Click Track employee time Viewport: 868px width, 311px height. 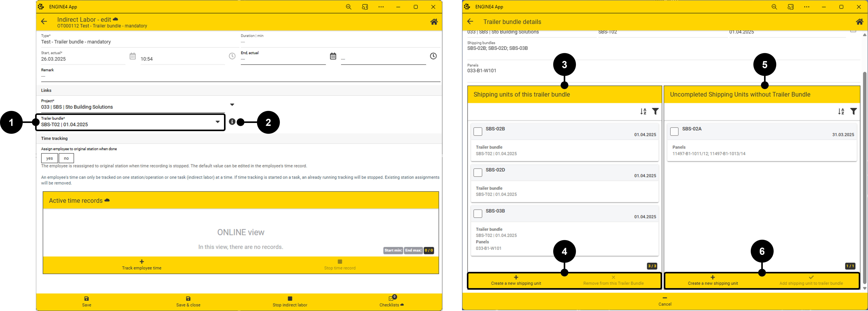[142, 265]
